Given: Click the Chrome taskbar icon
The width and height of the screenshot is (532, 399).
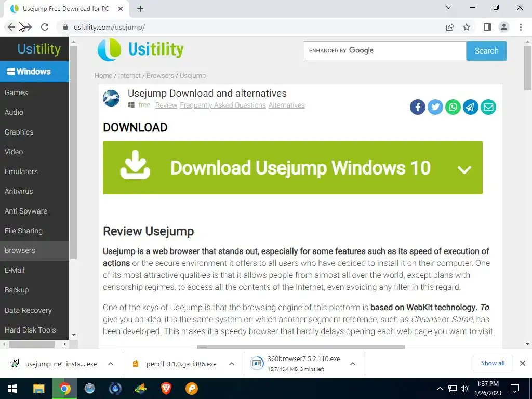Looking at the screenshot, I should 64,389.
